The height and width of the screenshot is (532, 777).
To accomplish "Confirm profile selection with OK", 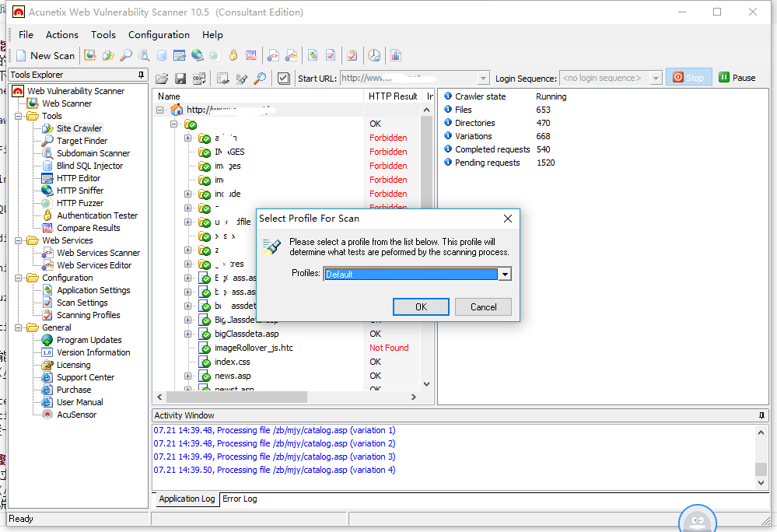I will pos(421,307).
